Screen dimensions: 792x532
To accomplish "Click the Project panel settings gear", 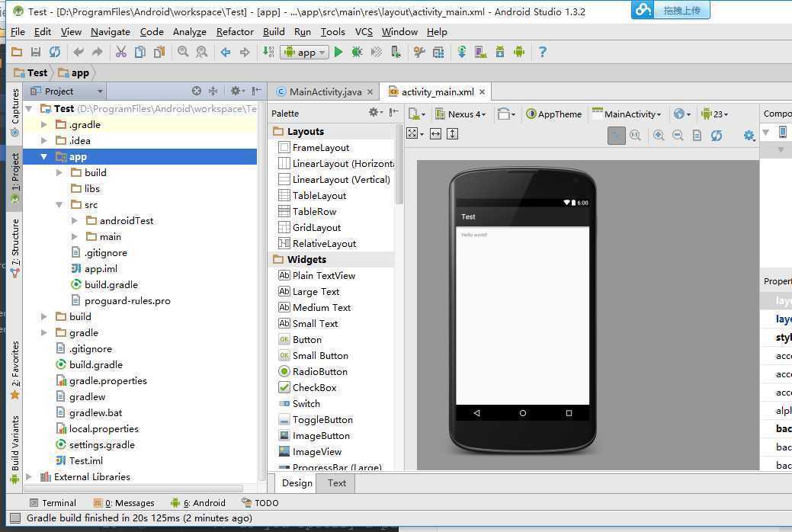I will click(x=236, y=91).
